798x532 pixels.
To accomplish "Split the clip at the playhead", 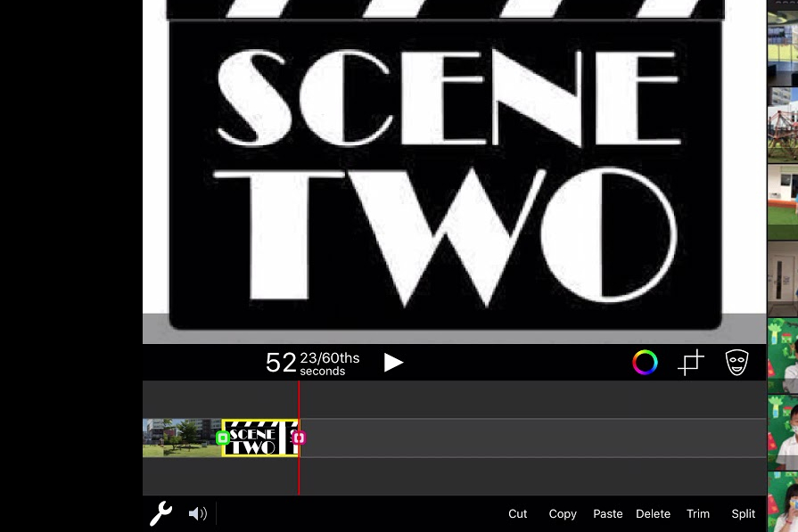I will [743, 513].
